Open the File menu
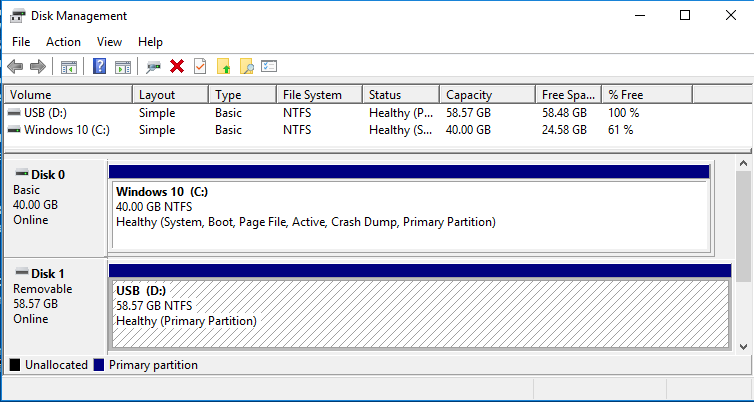 (21, 42)
